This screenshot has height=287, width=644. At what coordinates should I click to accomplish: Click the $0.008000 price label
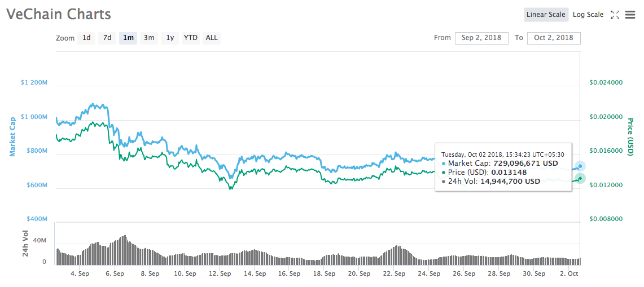[x=606, y=219]
